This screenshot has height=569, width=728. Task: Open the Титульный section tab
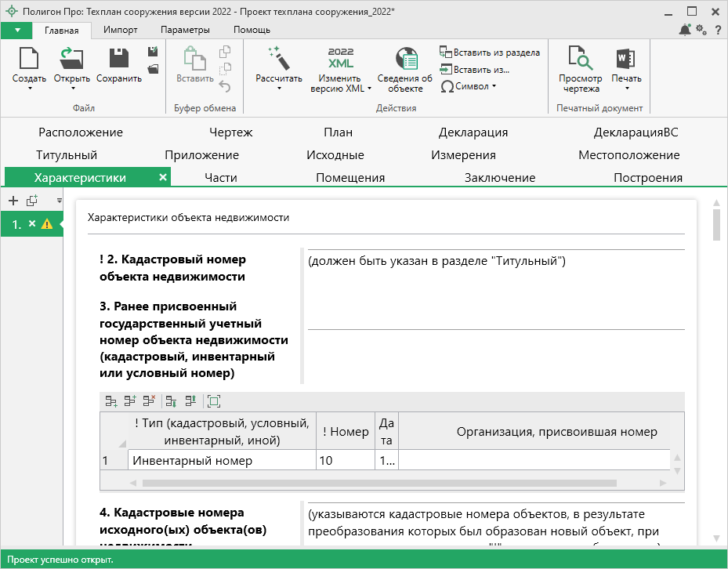point(67,155)
